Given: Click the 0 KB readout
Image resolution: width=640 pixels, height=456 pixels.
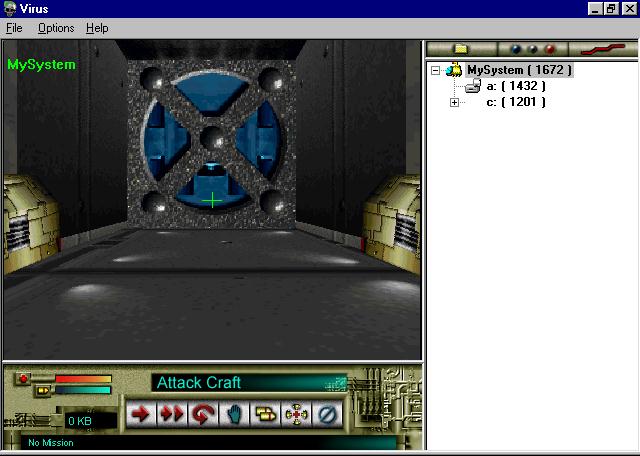Looking at the screenshot, I should (x=80, y=421).
